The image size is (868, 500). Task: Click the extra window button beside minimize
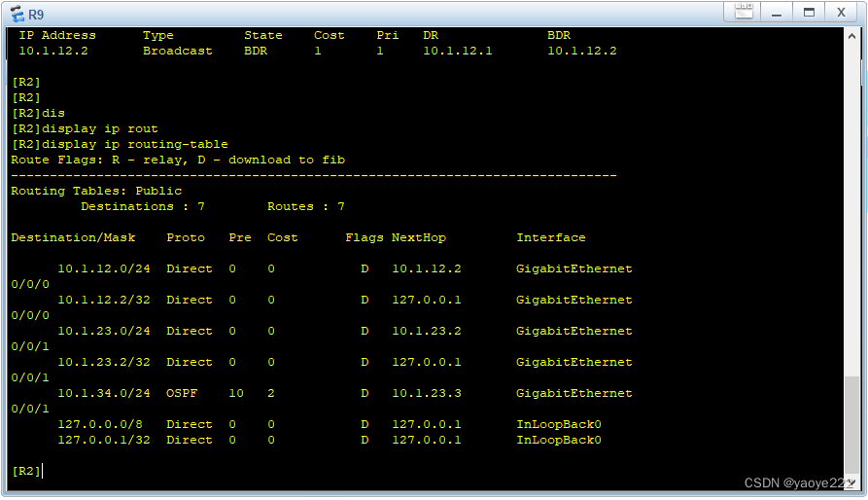pyautogui.click(x=744, y=11)
